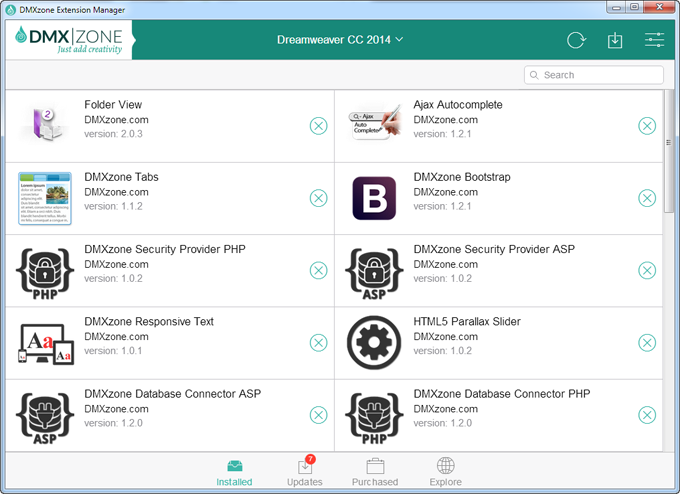Click the magnifier icon in search box
Viewport: 680px width, 494px height.
(x=534, y=75)
